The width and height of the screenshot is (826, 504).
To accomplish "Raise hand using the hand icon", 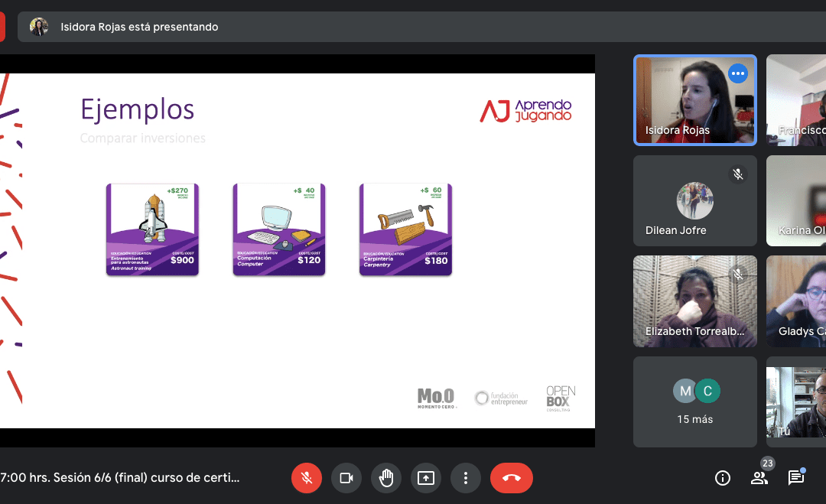I will 386,478.
